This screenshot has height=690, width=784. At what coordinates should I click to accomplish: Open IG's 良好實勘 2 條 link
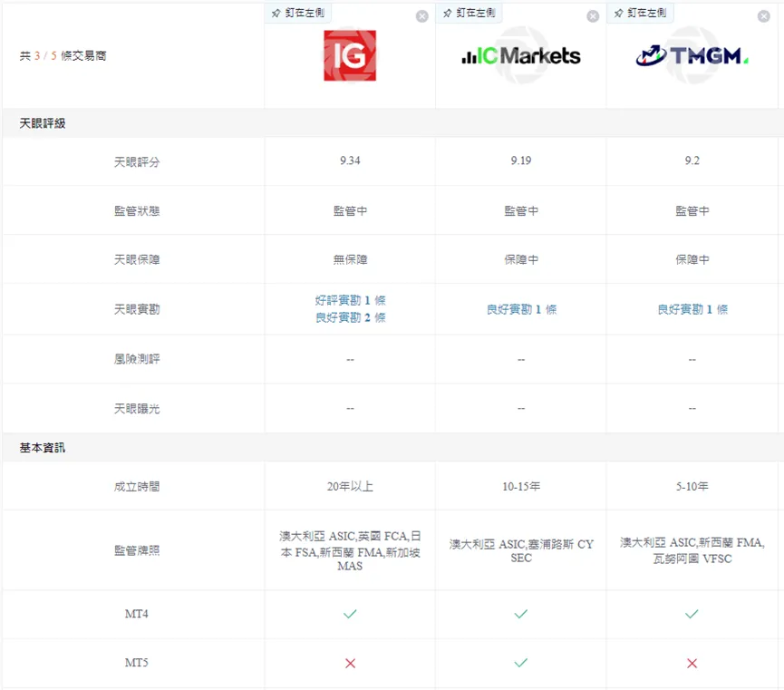[x=350, y=317]
